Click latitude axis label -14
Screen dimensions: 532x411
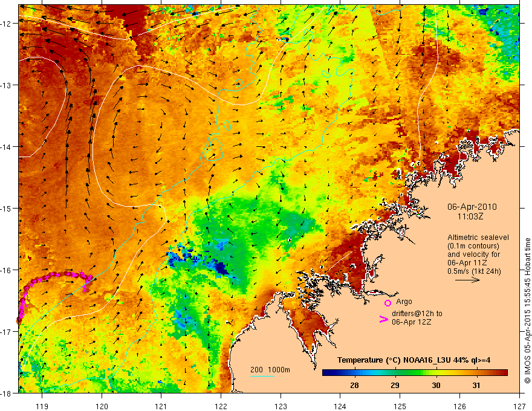pyautogui.click(x=6, y=147)
